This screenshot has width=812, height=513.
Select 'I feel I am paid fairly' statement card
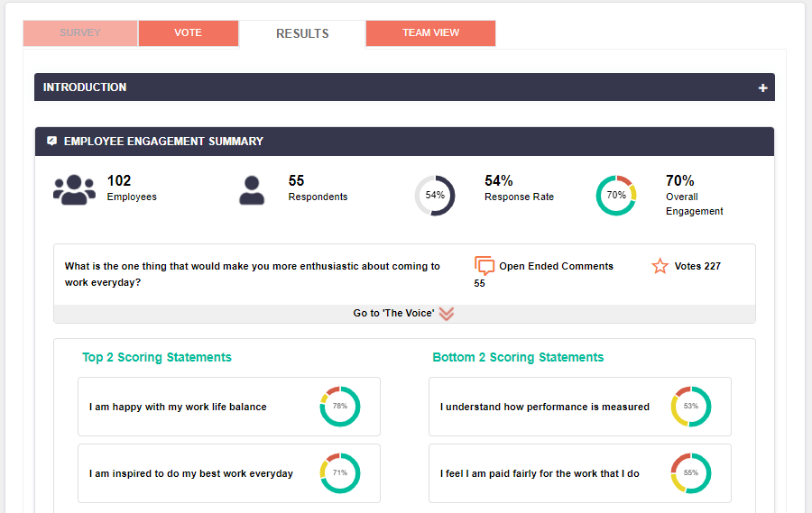click(x=540, y=473)
